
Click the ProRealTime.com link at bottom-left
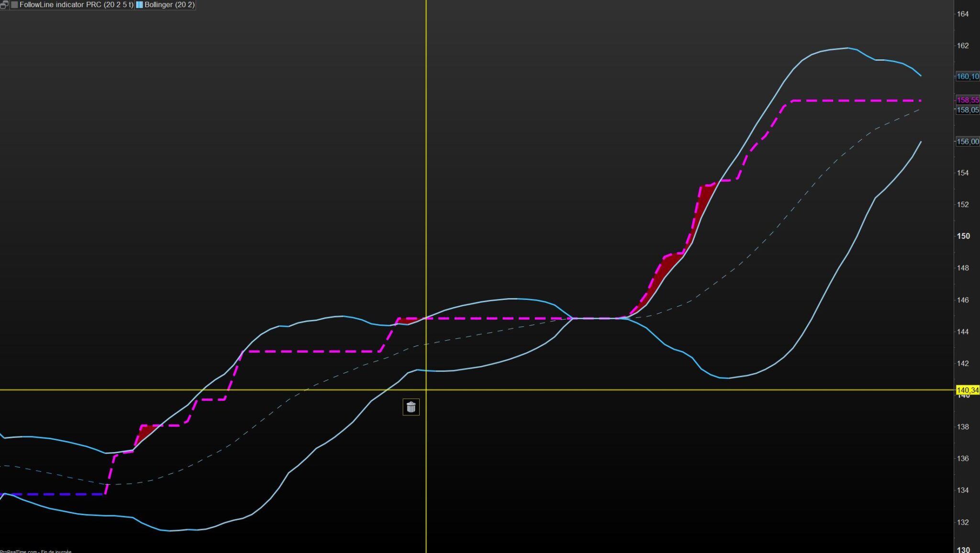pyautogui.click(x=19, y=551)
